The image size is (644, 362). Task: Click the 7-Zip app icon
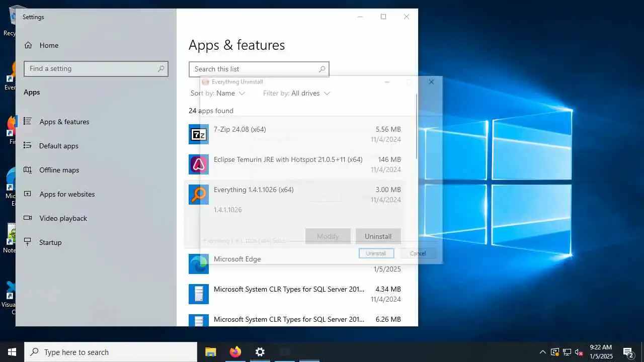tap(199, 134)
